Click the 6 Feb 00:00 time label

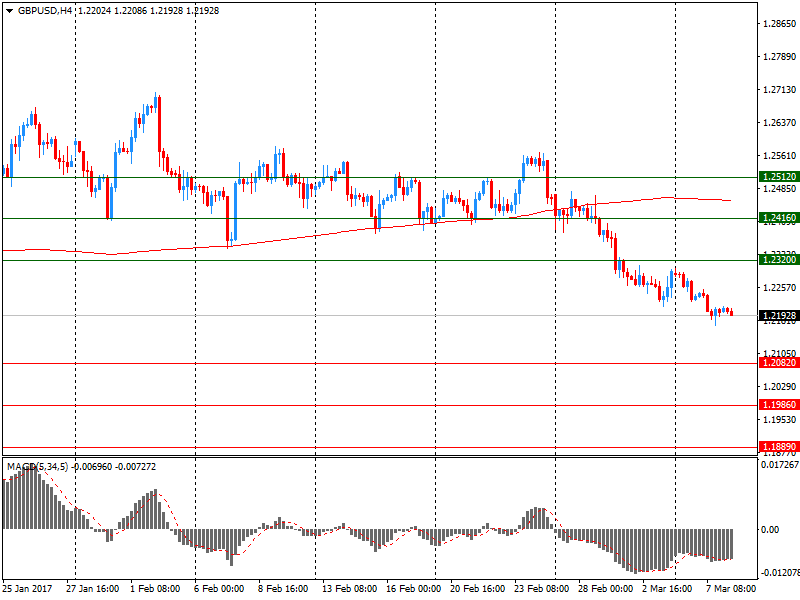tap(219, 589)
